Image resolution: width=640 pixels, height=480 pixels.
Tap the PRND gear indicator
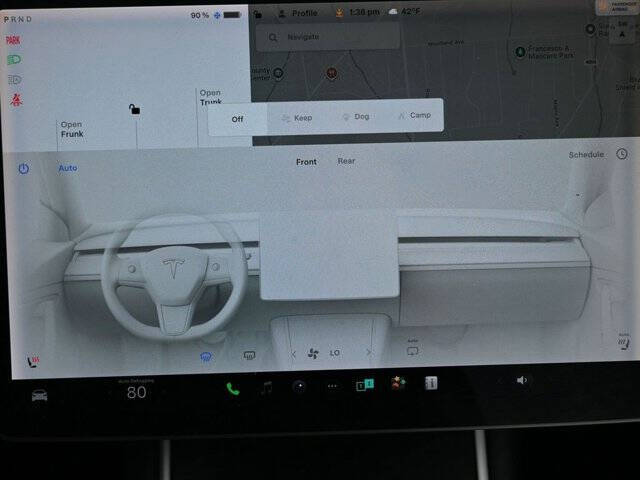(x=18, y=19)
